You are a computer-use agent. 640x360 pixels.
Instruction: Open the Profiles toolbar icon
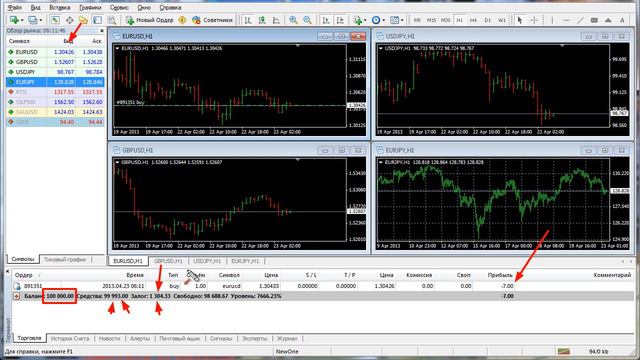click(x=33, y=20)
